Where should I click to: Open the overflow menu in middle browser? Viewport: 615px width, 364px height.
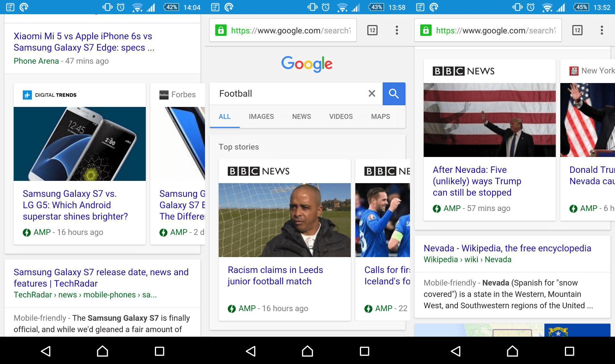click(397, 30)
